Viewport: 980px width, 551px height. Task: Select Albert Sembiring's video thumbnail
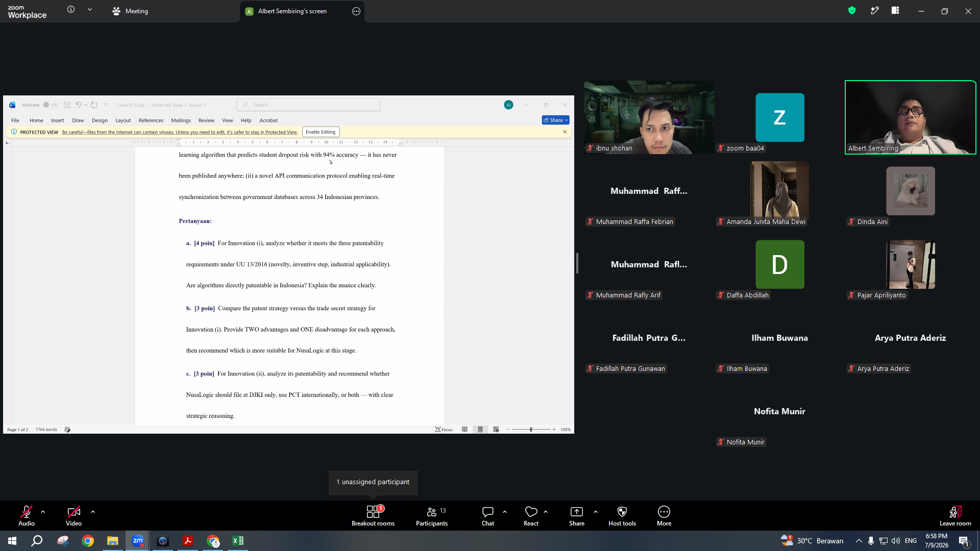point(910,117)
